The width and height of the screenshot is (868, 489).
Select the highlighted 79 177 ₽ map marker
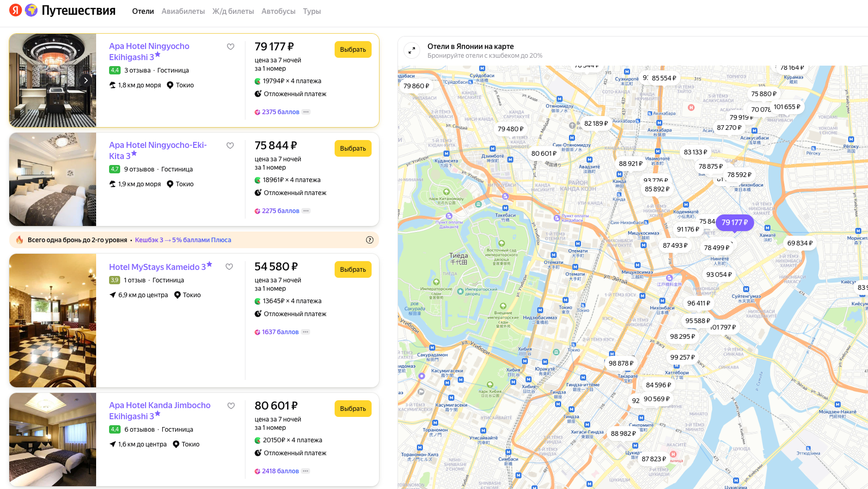pos(734,222)
